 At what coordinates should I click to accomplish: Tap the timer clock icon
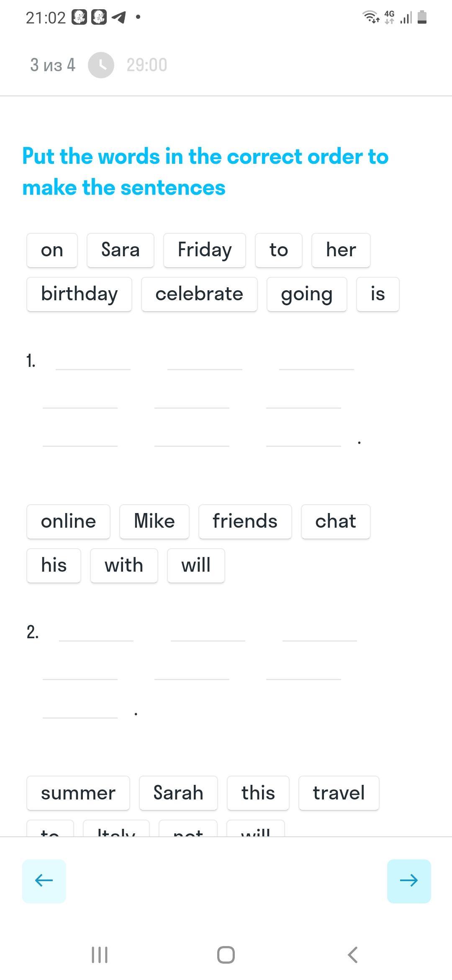[x=101, y=65]
